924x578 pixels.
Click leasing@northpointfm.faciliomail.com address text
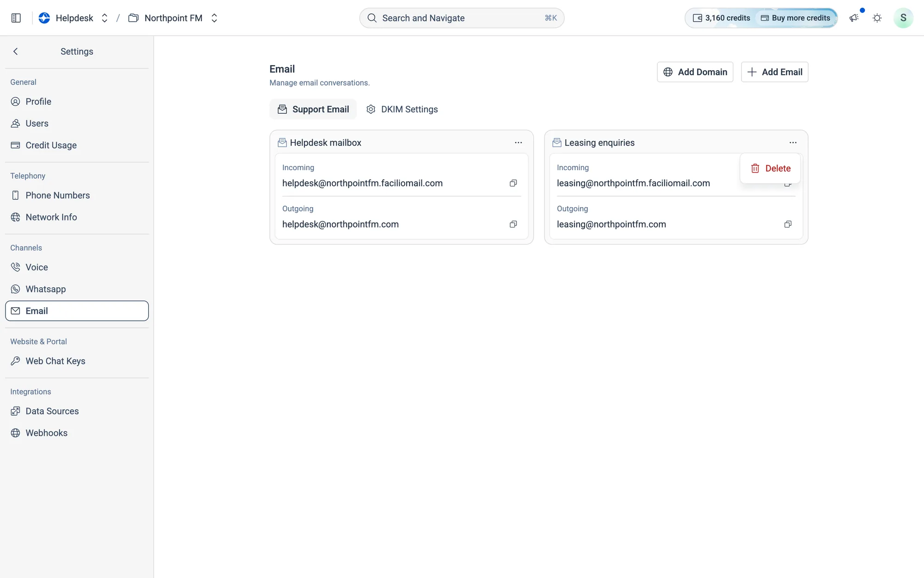point(633,183)
